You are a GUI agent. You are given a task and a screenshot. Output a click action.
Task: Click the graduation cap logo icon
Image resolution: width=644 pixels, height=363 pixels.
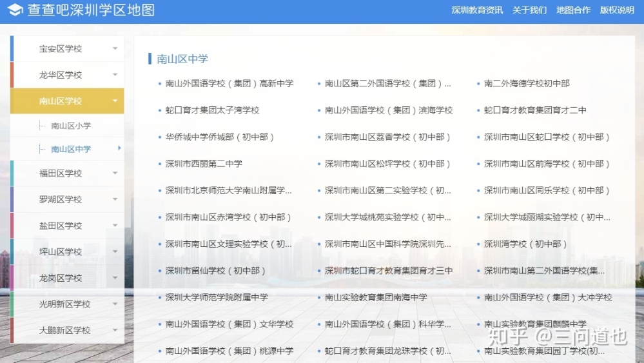coord(15,10)
